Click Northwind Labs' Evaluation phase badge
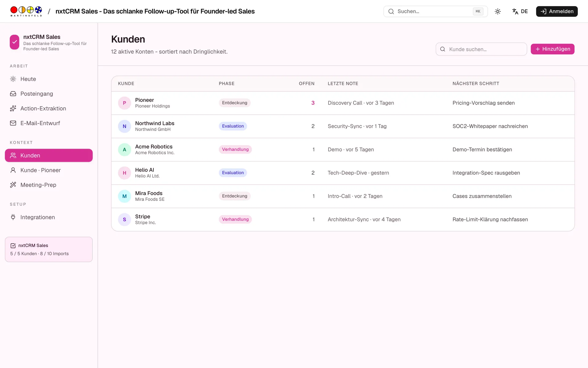Viewport: 588px width, 368px height. click(233, 126)
